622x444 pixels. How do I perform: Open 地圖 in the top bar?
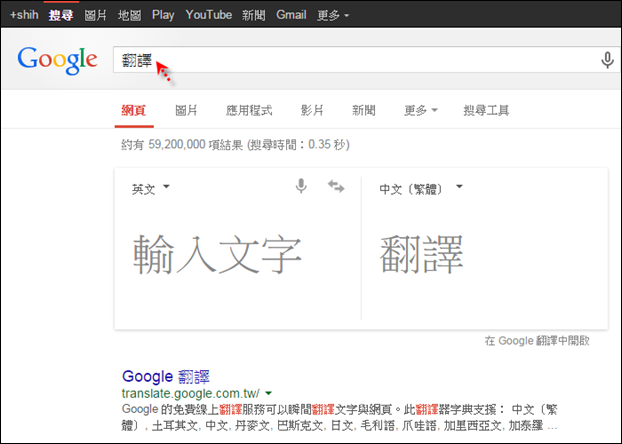pyautogui.click(x=129, y=15)
